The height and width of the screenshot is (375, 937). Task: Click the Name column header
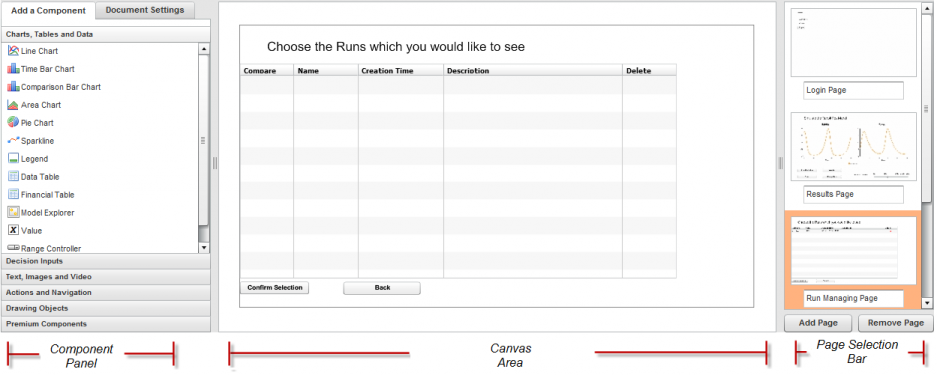326,70
